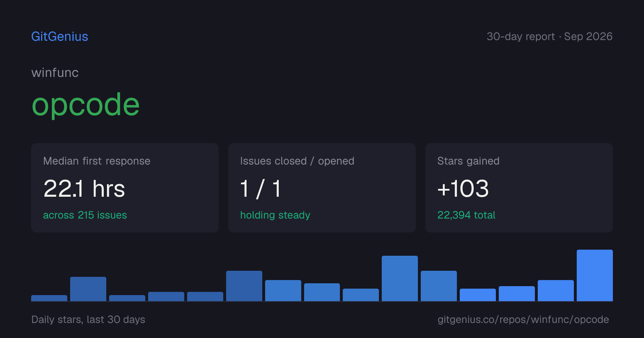Click the first shortest bar in chart
The image size is (644, 338).
[x=49, y=298]
